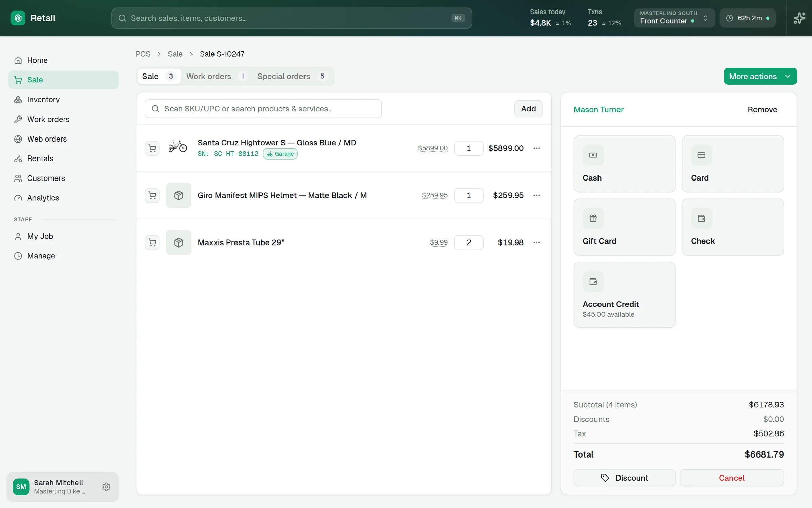Open Mason Turner customer link
The height and width of the screenshot is (508, 812).
[x=599, y=110]
